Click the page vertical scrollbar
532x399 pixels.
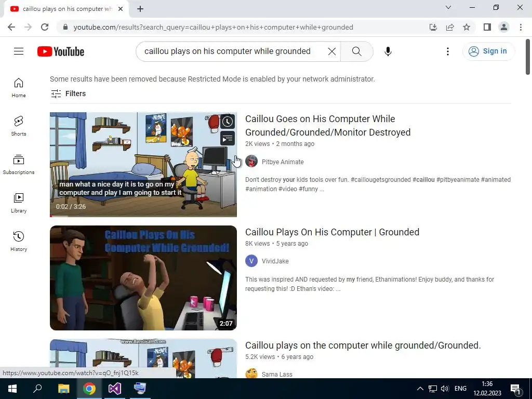click(528, 57)
